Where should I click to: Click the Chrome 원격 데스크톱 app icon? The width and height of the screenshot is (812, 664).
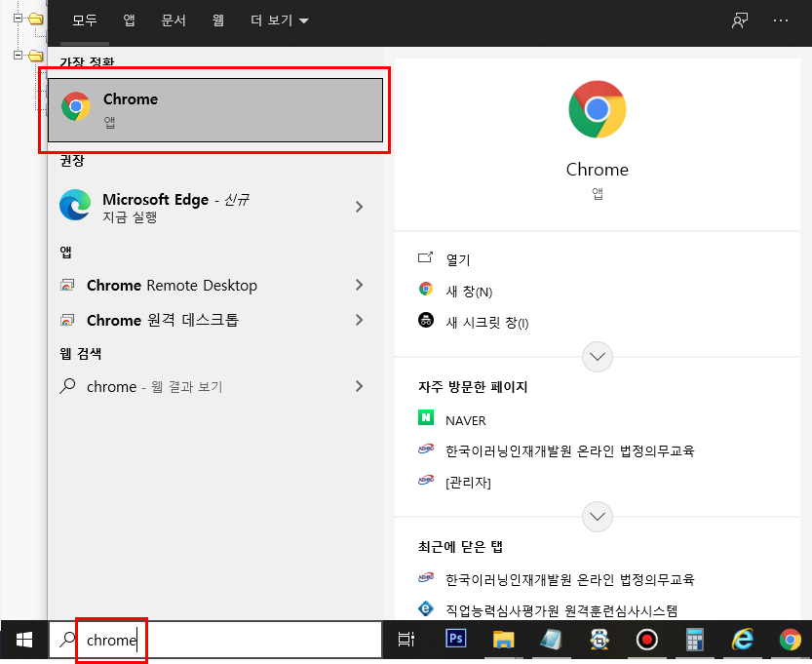[x=67, y=320]
